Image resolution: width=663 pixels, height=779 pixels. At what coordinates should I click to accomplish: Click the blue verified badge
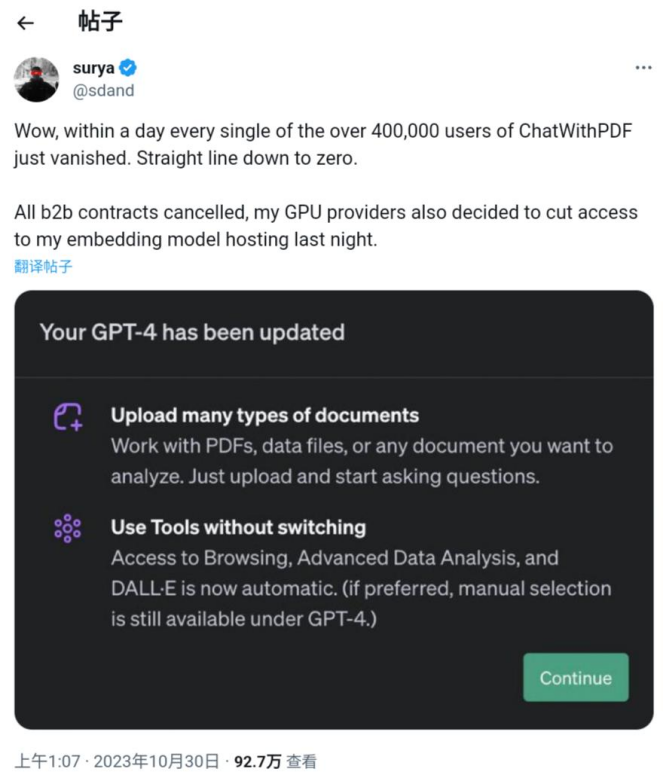pos(129,69)
